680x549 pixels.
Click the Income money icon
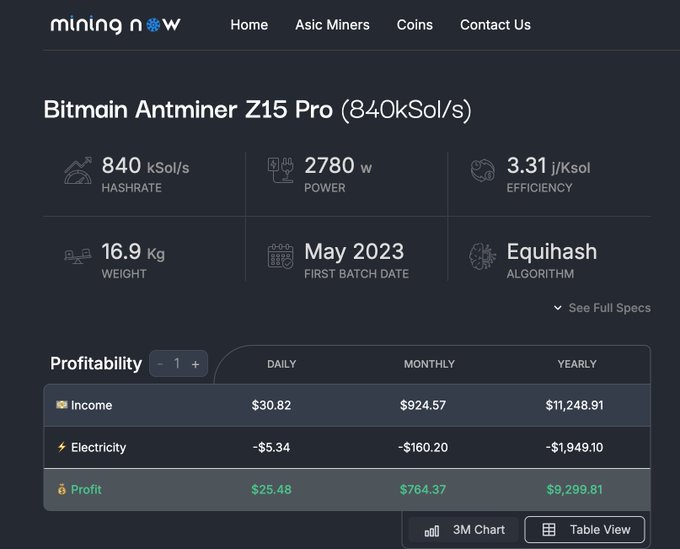tap(62, 405)
